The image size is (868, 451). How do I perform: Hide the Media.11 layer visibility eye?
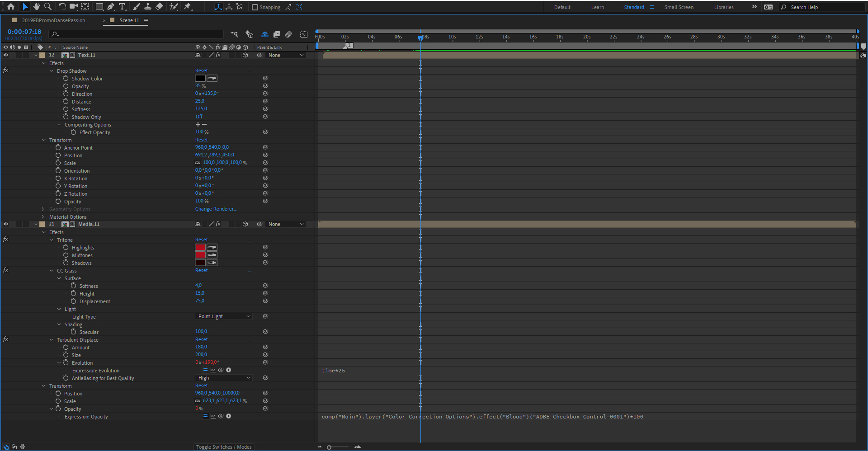[x=6, y=224]
